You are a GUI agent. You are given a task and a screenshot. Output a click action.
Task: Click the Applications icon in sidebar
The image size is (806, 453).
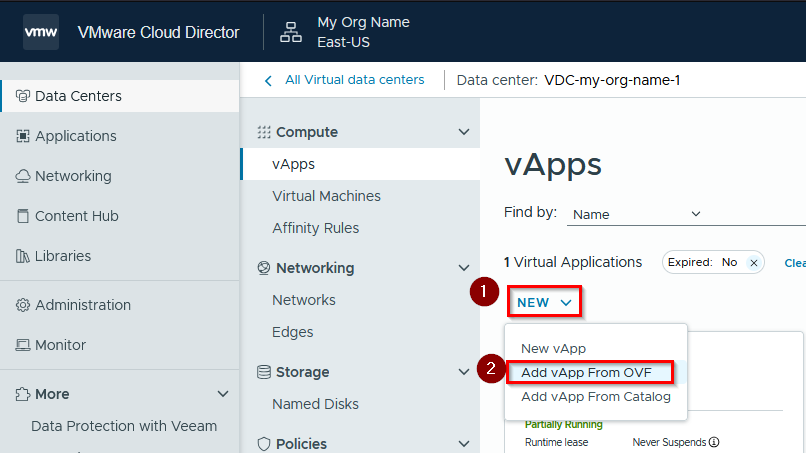pyautogui.click(x=23, y=136)
